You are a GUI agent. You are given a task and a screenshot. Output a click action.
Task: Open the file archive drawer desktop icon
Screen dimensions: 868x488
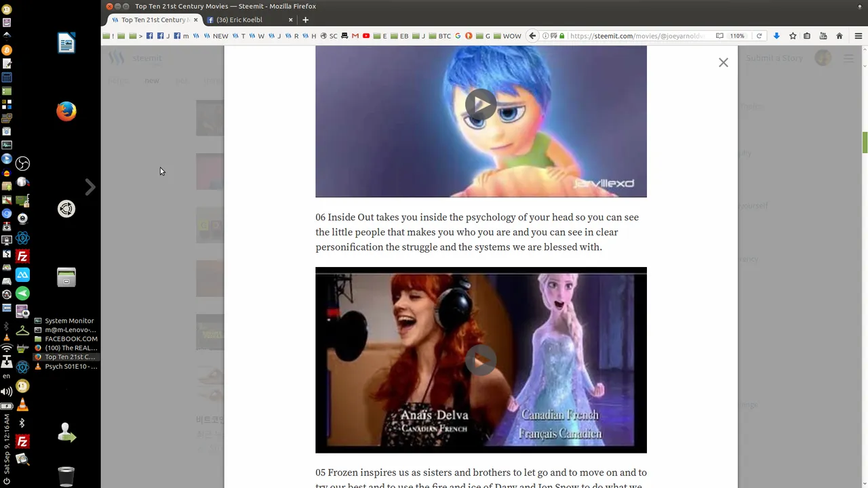pos(66,277)
